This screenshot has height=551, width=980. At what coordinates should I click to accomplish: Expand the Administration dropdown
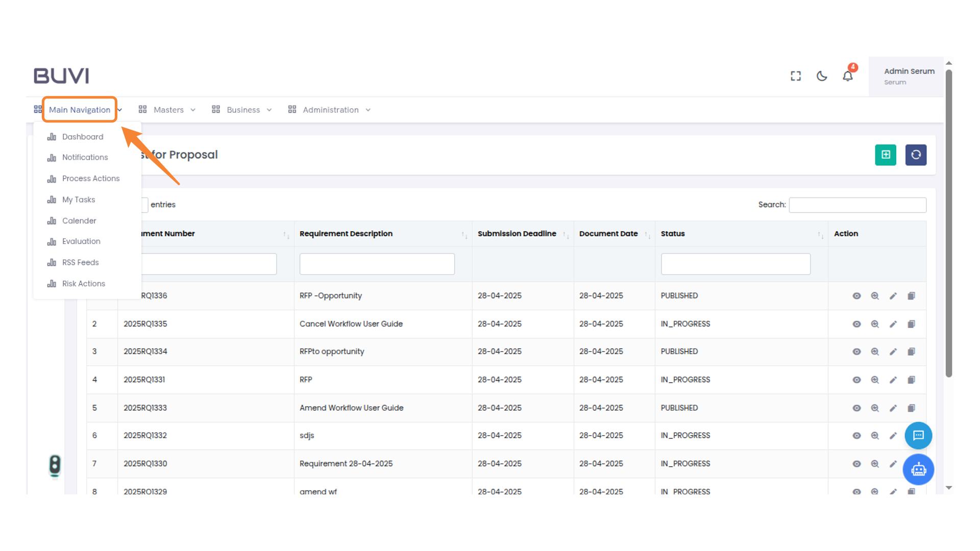(x=330, y=110)
